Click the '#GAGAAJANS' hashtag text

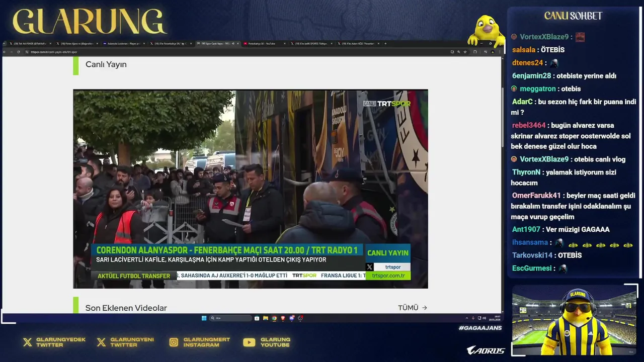click(x=480, y=328)
